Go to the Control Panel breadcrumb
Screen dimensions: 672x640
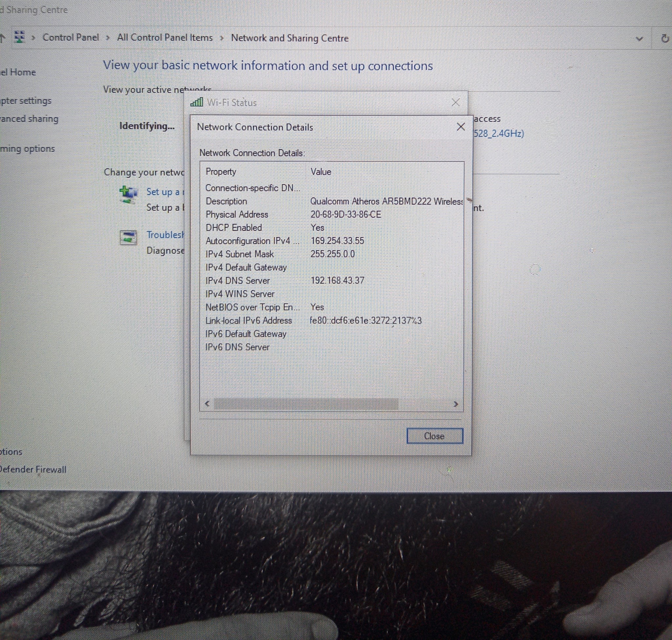coord(71,37)
